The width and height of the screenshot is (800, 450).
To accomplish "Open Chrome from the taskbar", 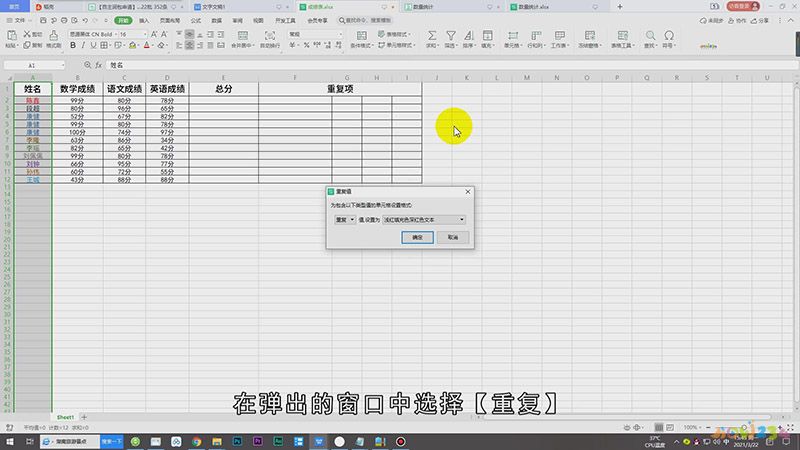I will tap(196, 441).
